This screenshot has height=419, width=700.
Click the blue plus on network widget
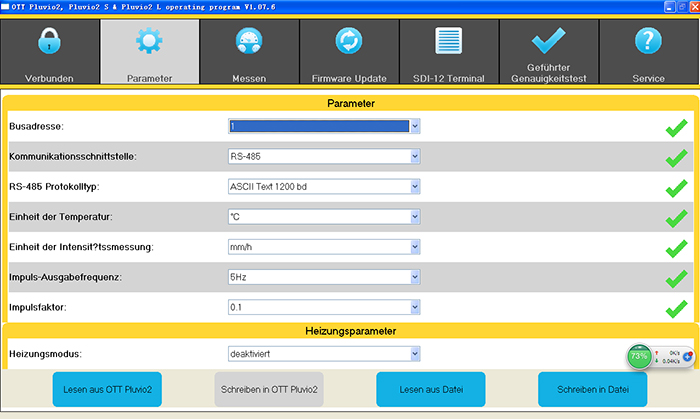click(x=688, y=357)
